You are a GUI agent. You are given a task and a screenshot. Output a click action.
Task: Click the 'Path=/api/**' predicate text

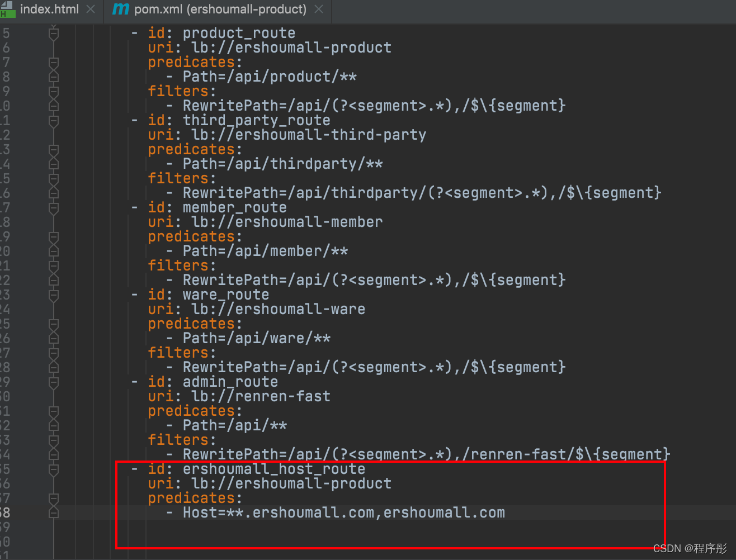pos(234,426)
